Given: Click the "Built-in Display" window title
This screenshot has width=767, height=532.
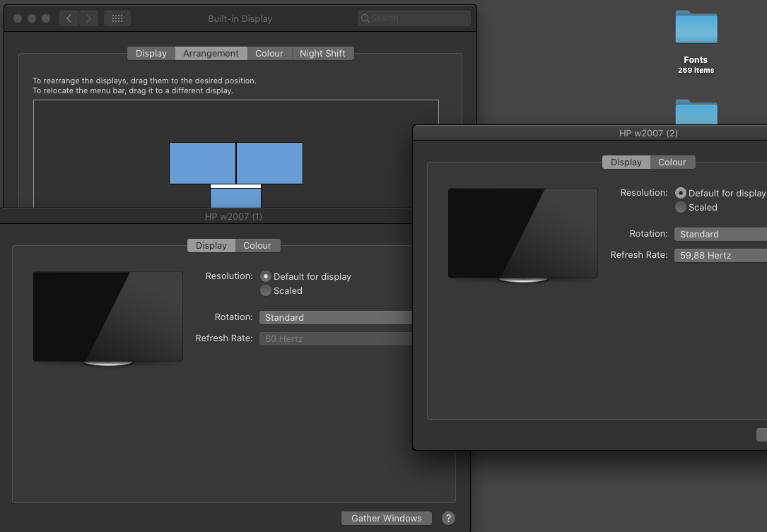Looking at the screenshot, I should (x=240, y=18).
